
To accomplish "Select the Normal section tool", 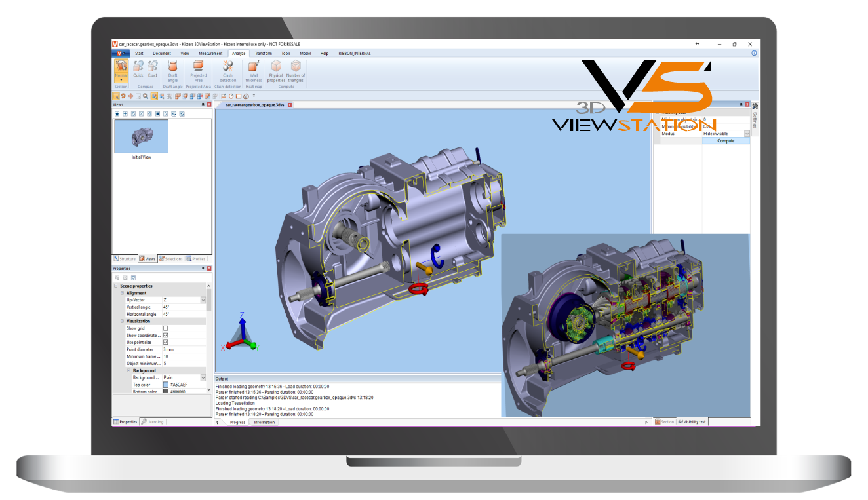I will [x=121, y=71].
